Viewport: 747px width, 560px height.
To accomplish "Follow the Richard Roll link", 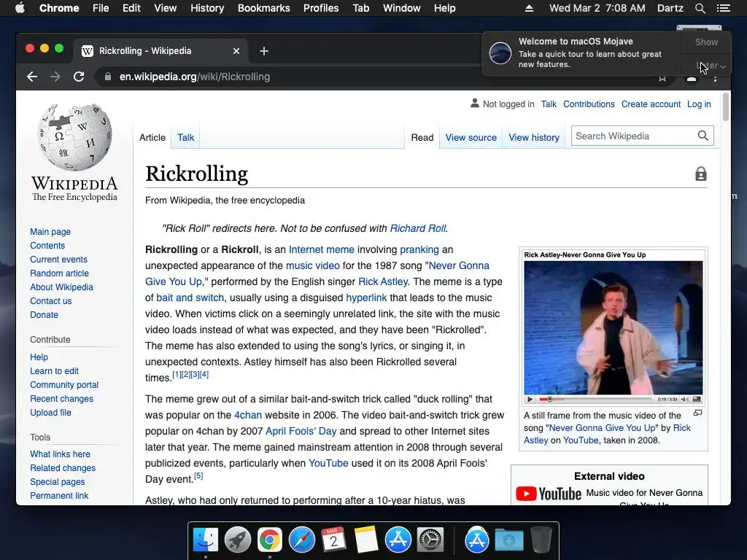I will pos(418,228).
